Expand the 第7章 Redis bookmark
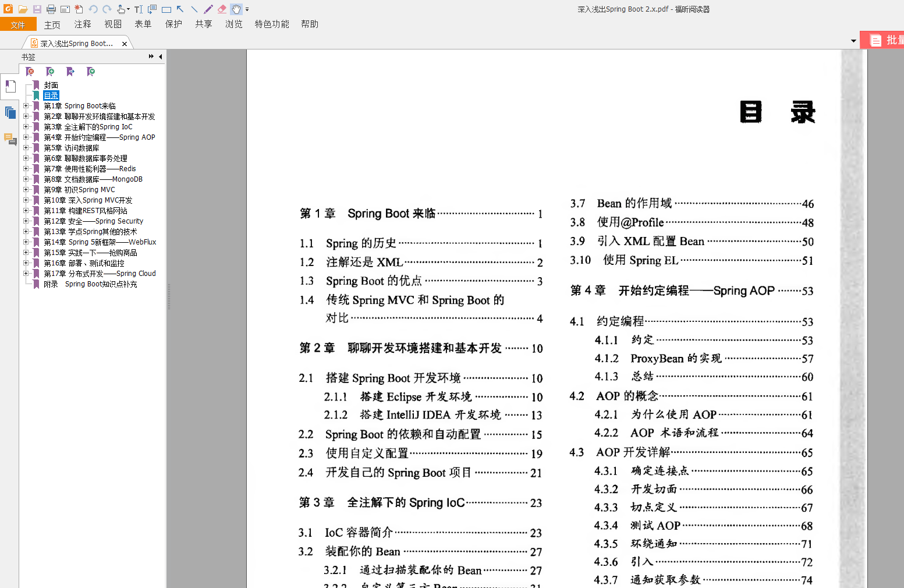 point(26,169)
